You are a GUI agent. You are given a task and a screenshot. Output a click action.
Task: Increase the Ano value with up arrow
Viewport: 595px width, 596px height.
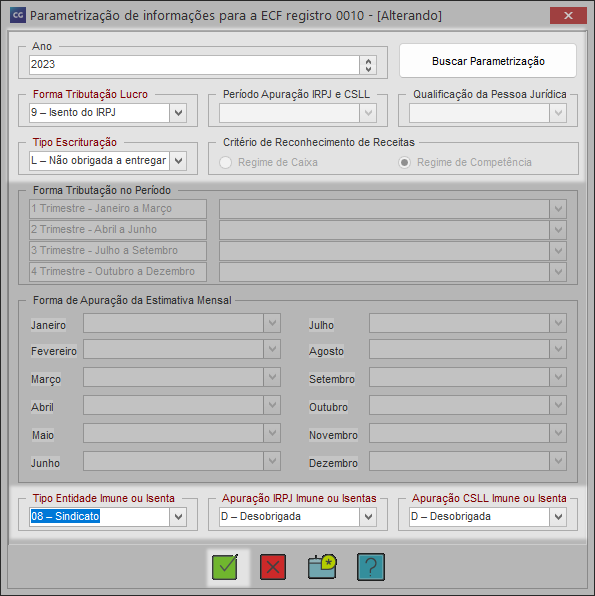368,61
